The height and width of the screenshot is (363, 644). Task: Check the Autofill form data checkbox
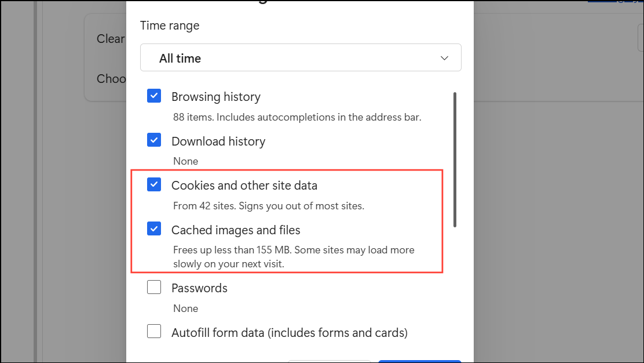click(154, 331)
